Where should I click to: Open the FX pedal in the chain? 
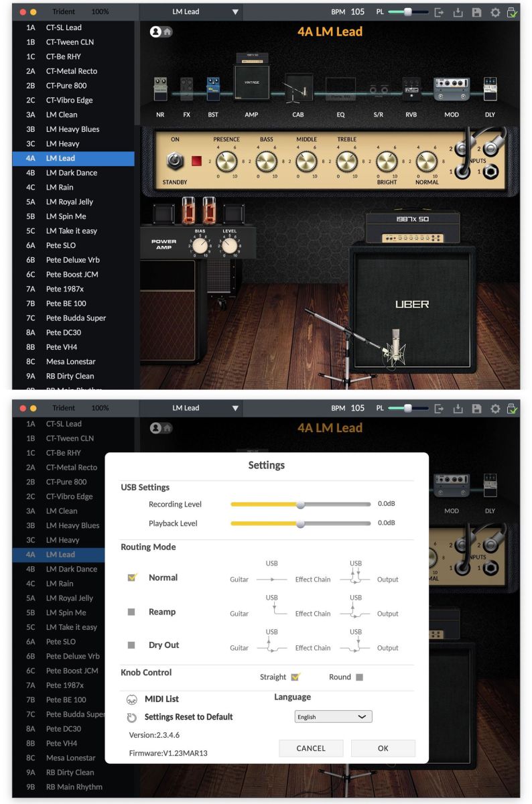(187, 88)
